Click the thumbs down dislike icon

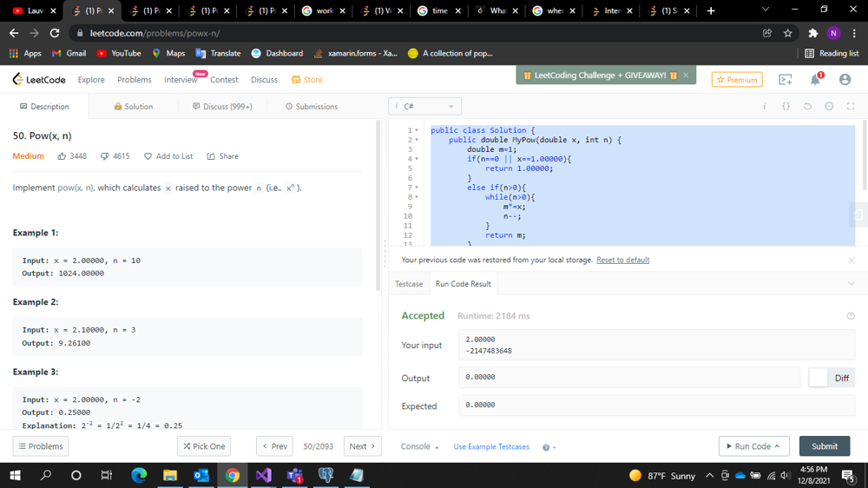pyautogui.click(x=105, y=156)
